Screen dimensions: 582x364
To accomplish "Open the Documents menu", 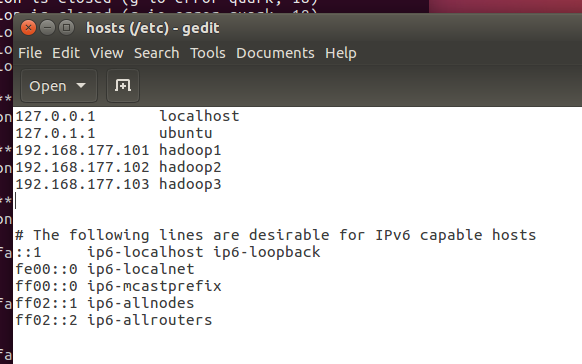I will (x=275, y=53).
